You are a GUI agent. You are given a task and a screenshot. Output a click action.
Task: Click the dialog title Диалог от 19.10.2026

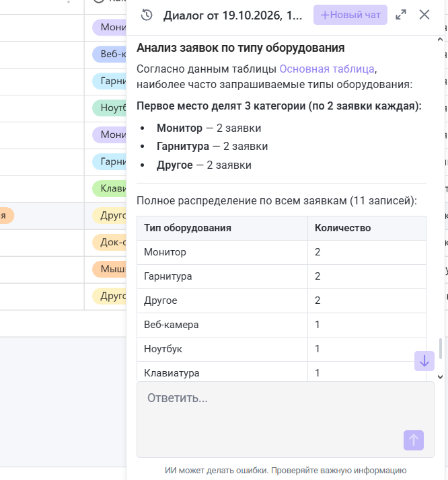(233, 15)
